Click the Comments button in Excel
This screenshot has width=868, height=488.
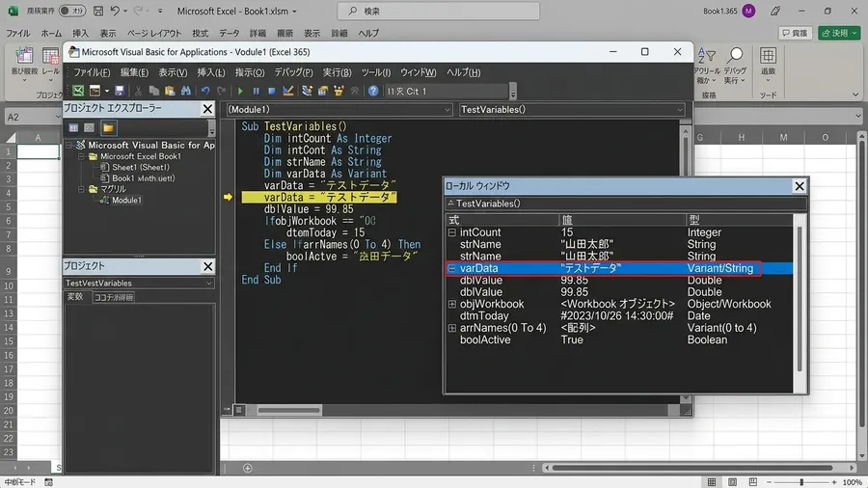(795, 33)
